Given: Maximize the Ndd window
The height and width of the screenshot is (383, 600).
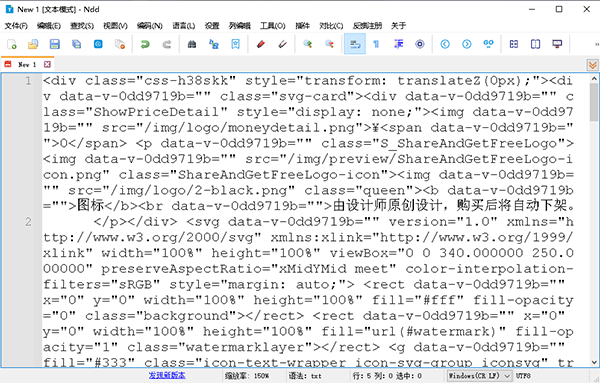Looking at the screenshot, I should click(559, 9).
